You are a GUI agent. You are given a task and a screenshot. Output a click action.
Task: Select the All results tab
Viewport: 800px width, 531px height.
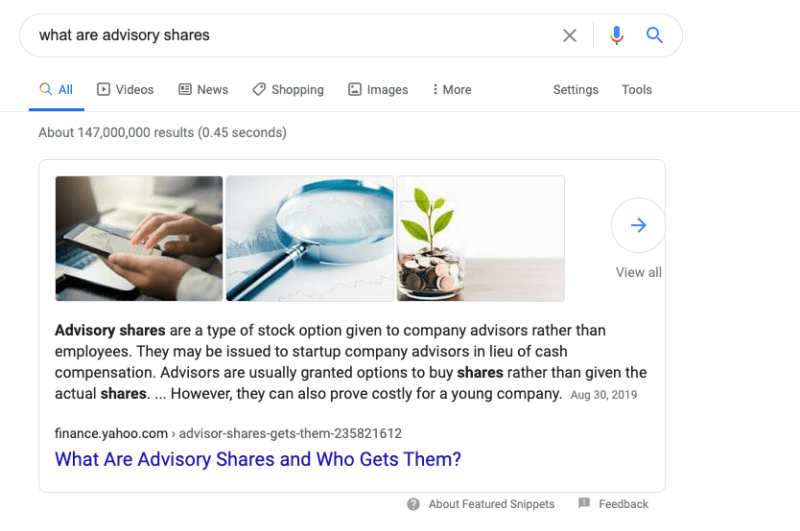[56, 90]
